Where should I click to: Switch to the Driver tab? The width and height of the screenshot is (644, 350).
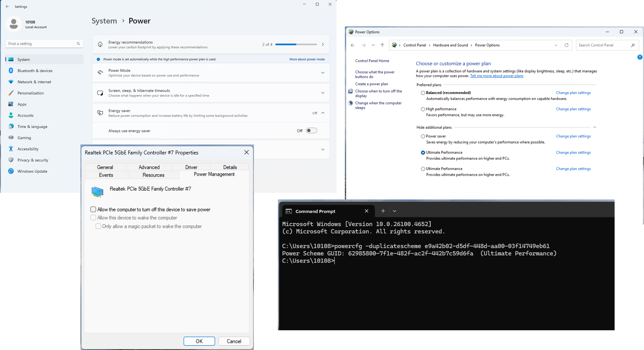[x=191, y=167]
